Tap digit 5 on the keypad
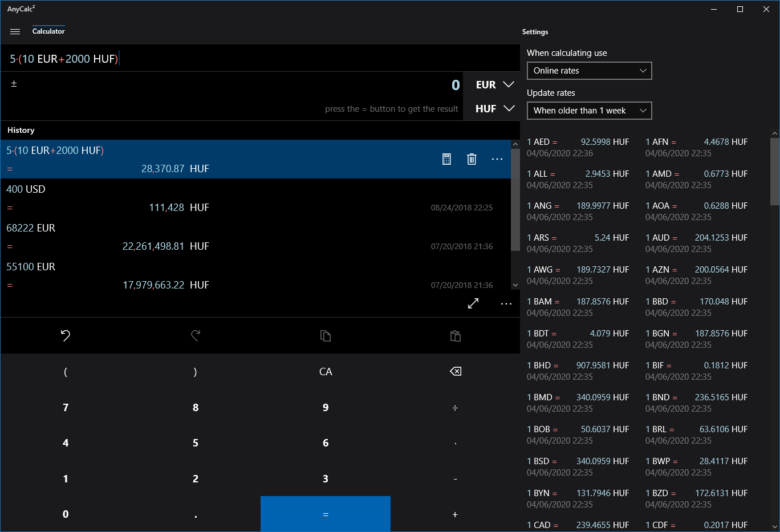Image resolution: width=780 pixels, height=532 pixels. coord(196,443)
